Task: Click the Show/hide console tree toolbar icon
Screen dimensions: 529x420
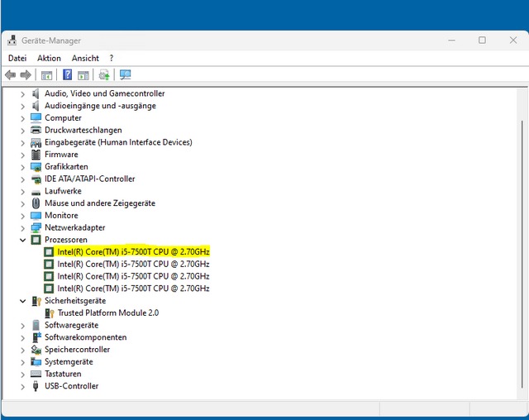Action: coord(46,75)
